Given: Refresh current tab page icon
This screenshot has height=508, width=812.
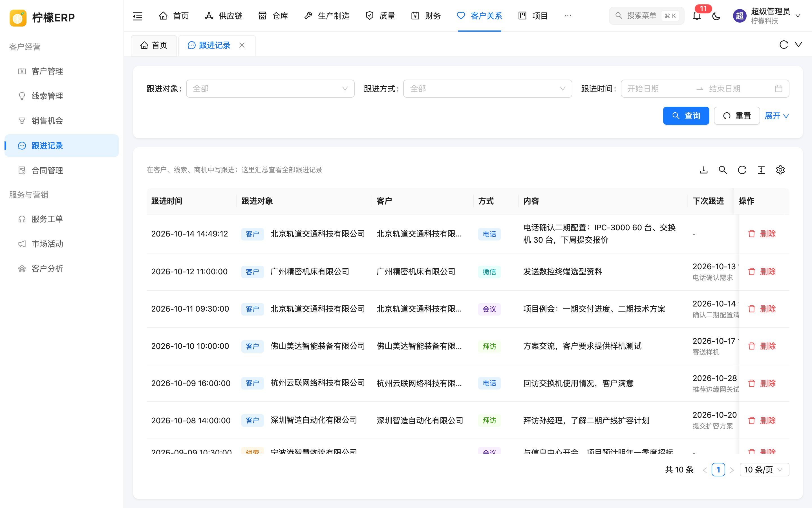Looking at the screenshot, I should click(784, 45).
